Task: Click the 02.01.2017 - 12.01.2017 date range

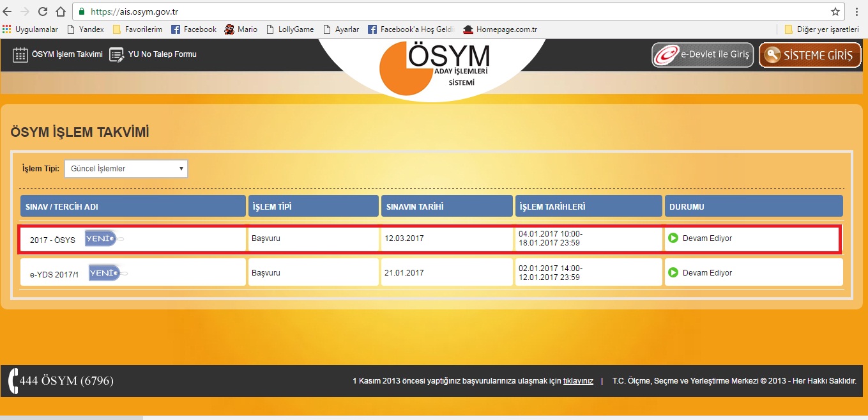Action: [x=550, y=273]
